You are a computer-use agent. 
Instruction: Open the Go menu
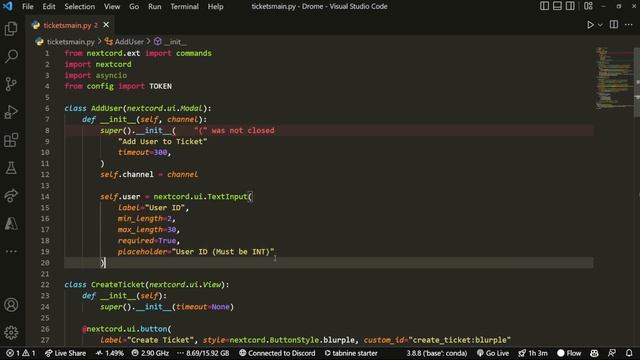(x=134, y=7)
